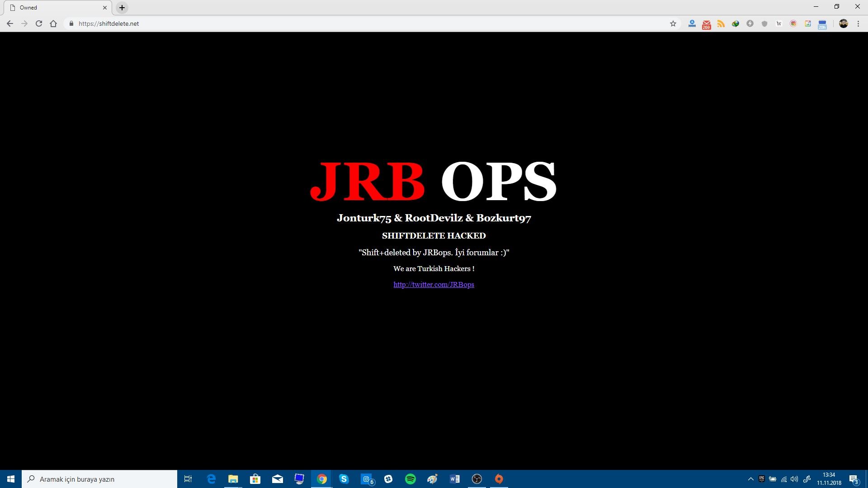868x488 pixels.
Task: Click the calendar extension showing 20h
Action: click(822, 24)
